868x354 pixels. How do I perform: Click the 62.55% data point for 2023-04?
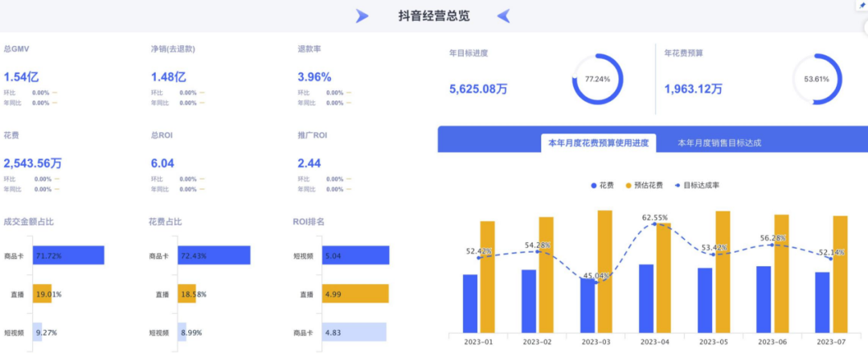point(655,224)
